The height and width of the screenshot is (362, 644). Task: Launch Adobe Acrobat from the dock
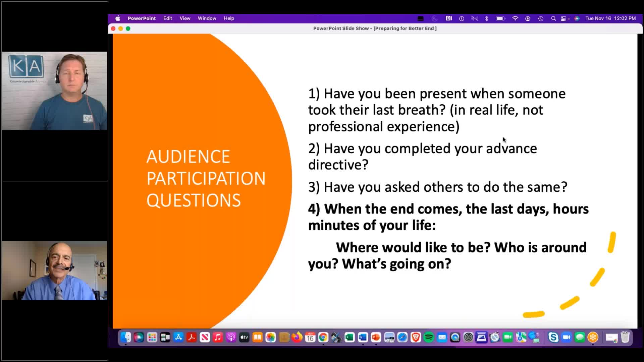[192, 337]
